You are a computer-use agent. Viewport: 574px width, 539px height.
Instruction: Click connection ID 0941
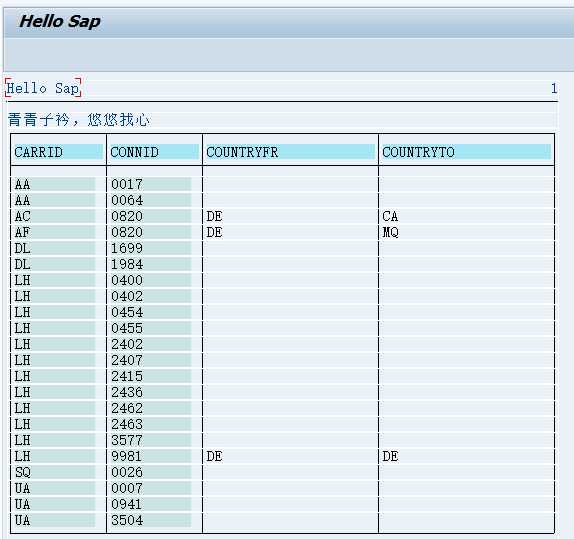(127, 504)
